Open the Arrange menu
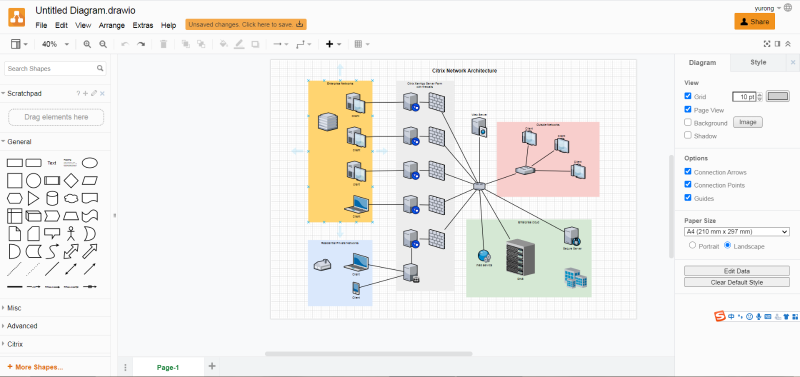800x377 pixels. point(112,25)
